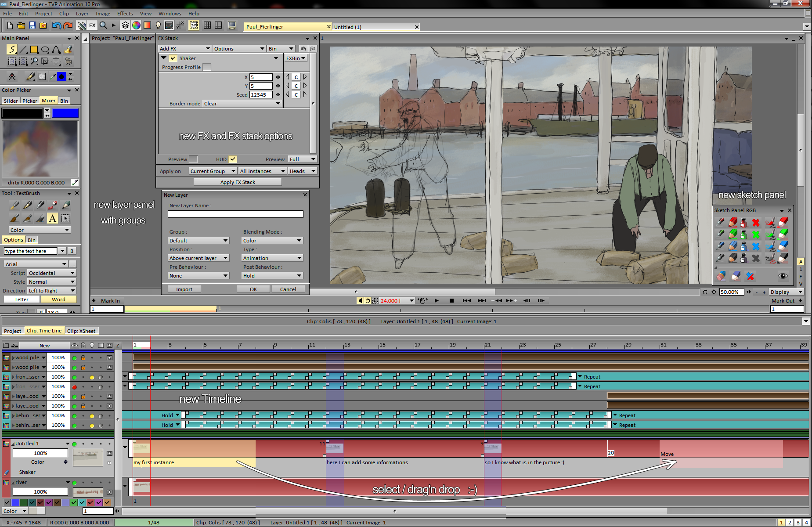Click the Apply FX Stack button

(x=238, y=182)
